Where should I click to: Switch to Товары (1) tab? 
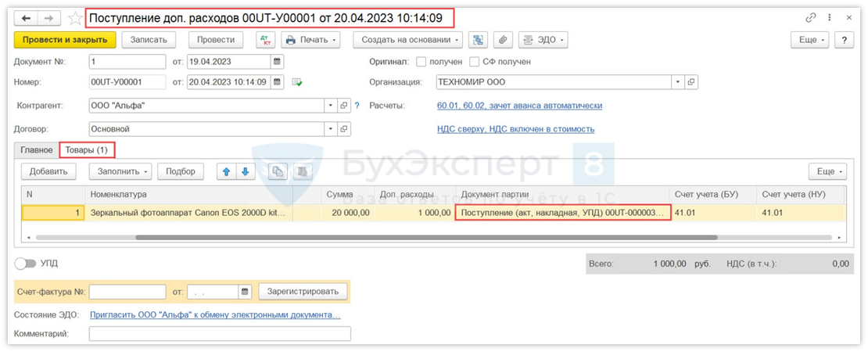pyautogui.click(x=86, y=149)
